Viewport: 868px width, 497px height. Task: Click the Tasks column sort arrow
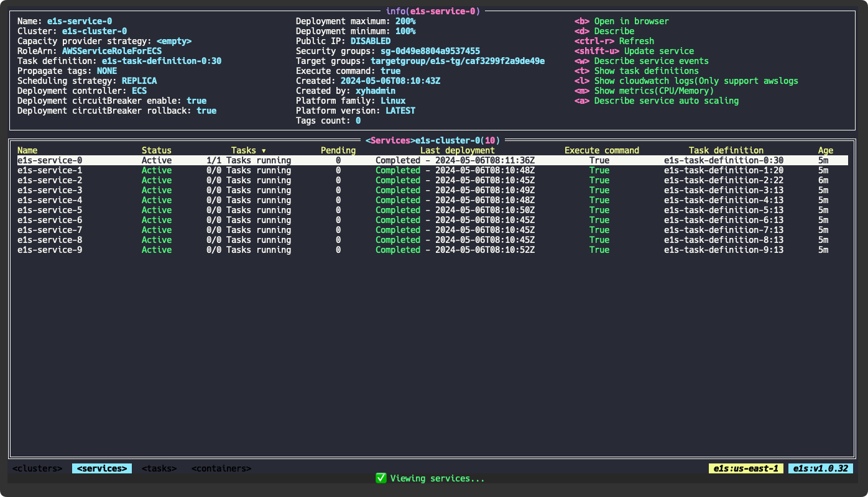point(264,150)
